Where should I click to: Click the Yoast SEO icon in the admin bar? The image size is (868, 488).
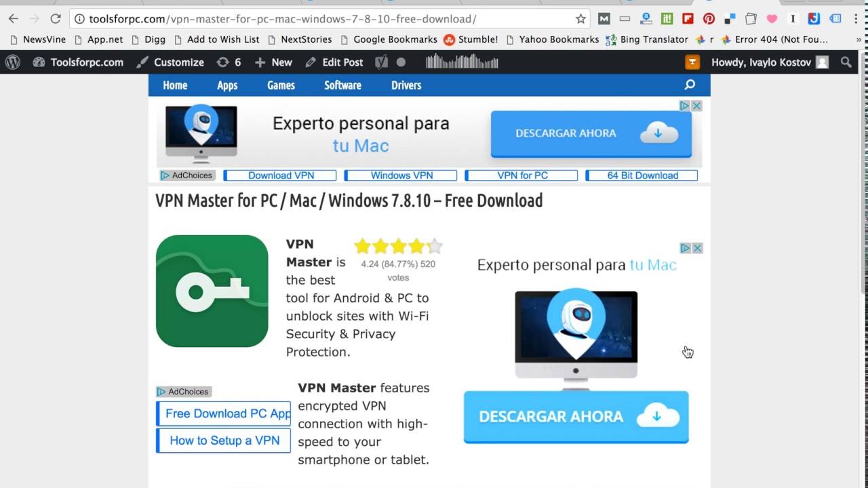coord(382,62)
